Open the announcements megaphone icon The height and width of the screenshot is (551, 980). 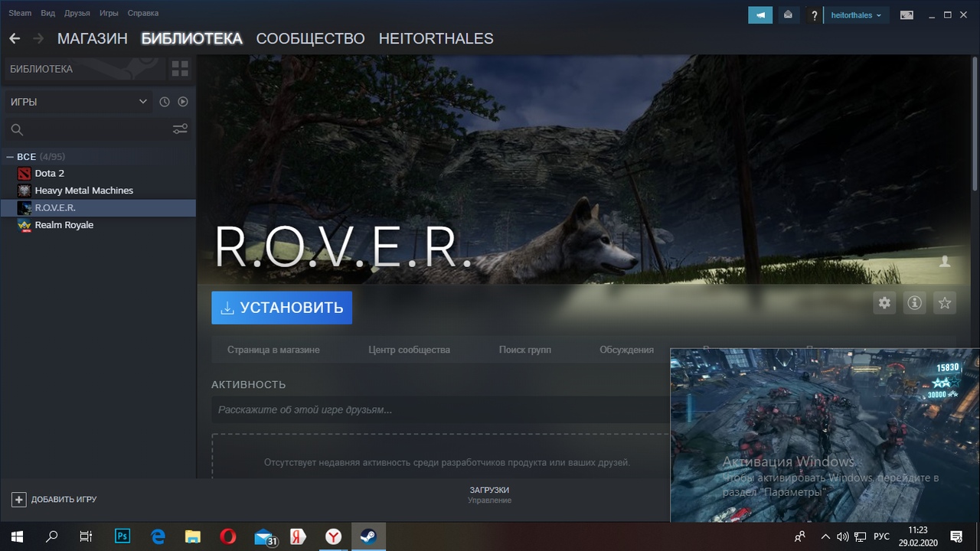coord(760,15)
